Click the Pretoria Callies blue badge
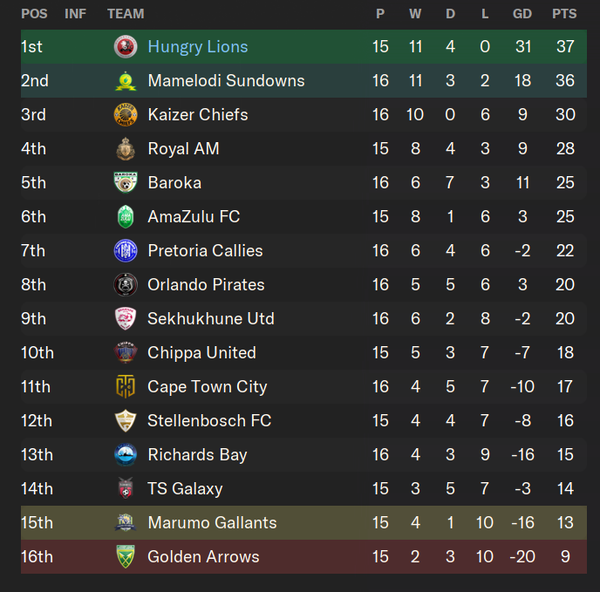 (x=126, y=251)
